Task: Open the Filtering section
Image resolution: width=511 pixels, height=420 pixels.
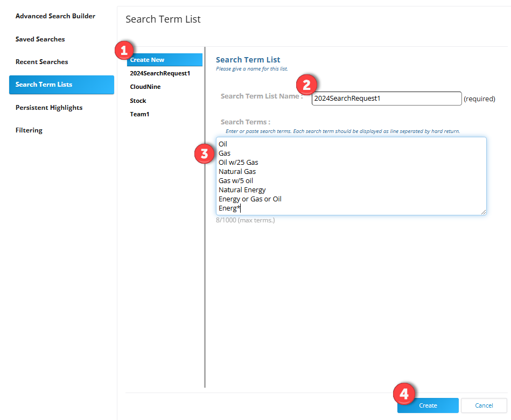Action: click(x=29, y=130)
